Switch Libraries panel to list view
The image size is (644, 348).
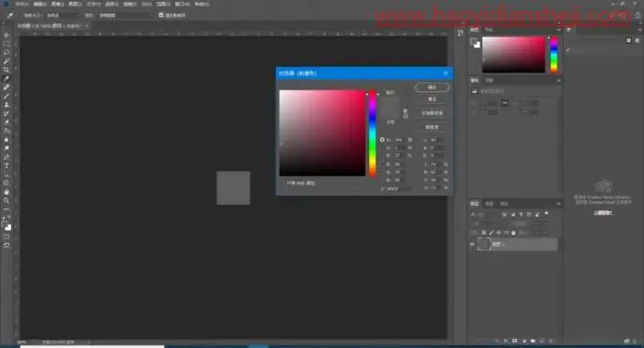[x=638, y=40]
